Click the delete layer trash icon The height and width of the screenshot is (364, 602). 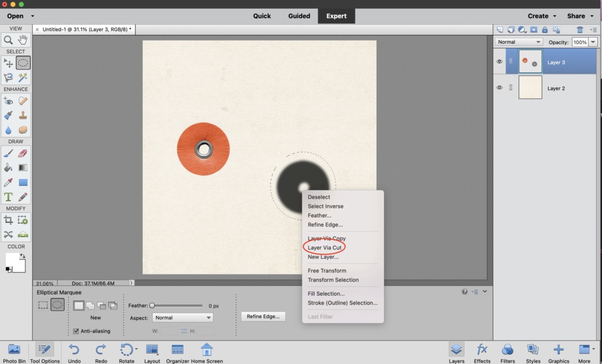580,29
